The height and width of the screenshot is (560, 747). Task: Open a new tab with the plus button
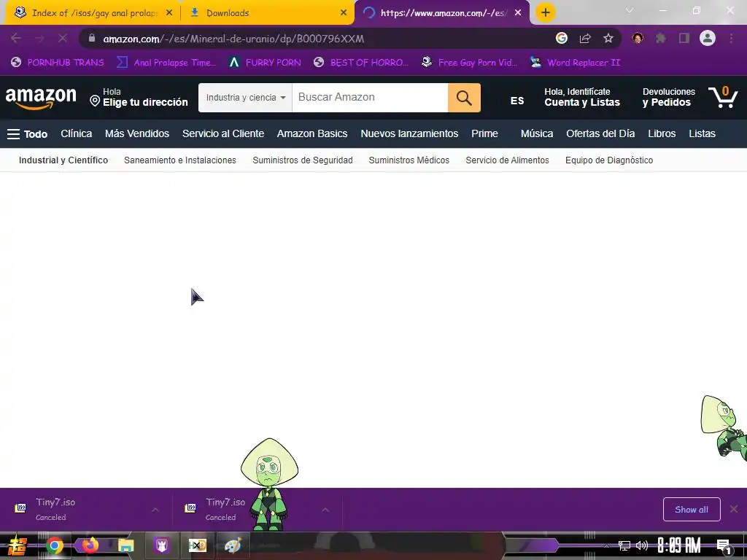click(x=546, y=12)
